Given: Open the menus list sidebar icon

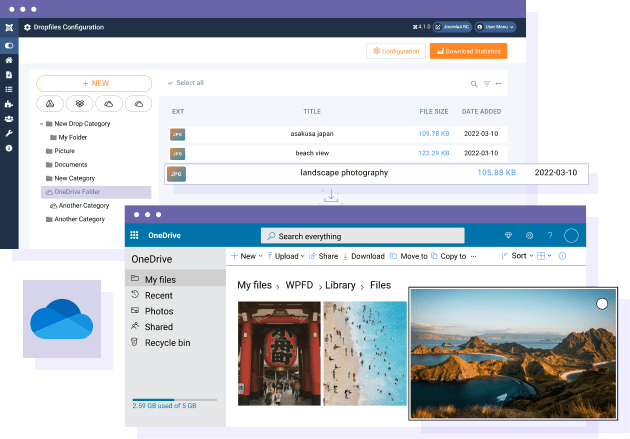Looking at the screenshot, I should [9, 90].
